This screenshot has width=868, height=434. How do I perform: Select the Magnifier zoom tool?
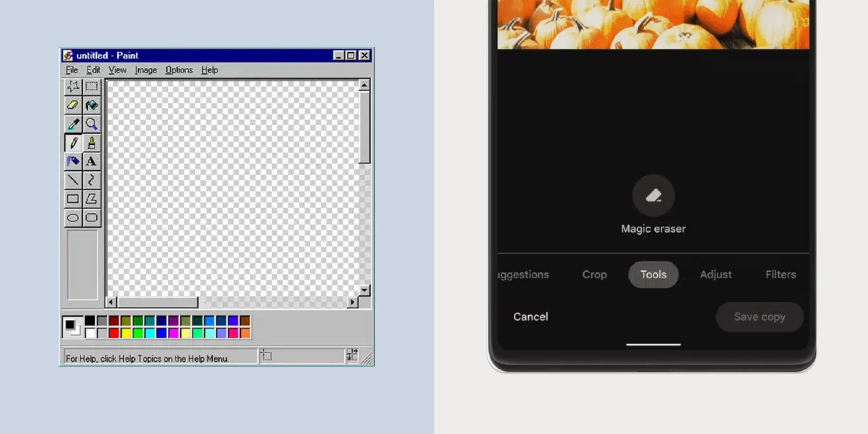click(91, 124)
